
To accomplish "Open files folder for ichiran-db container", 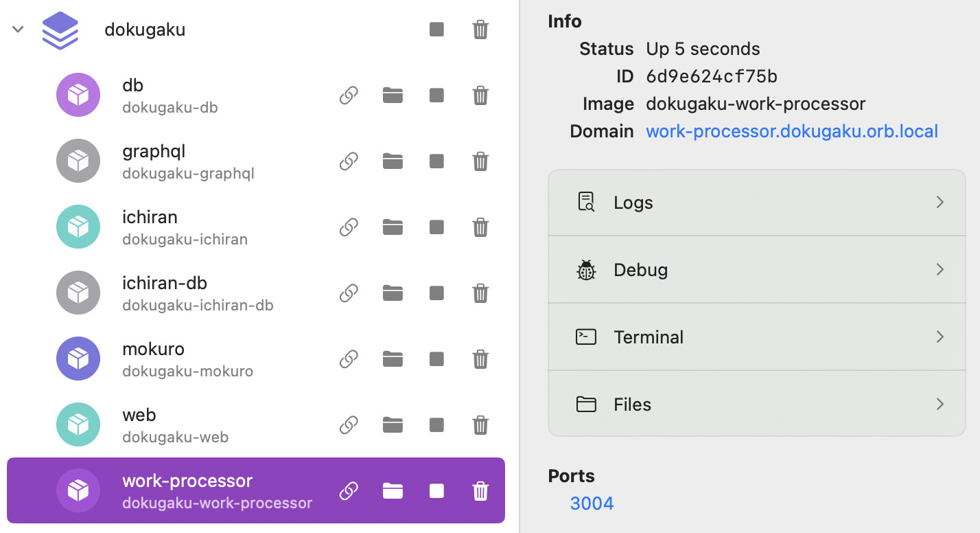I will coord(393,293).
